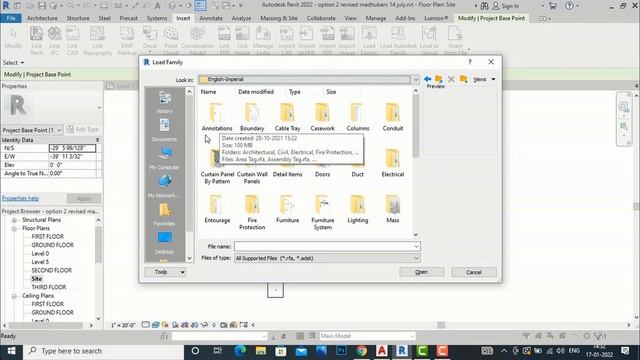Collapse the Ceiling Plans tree node

(14, 296)
